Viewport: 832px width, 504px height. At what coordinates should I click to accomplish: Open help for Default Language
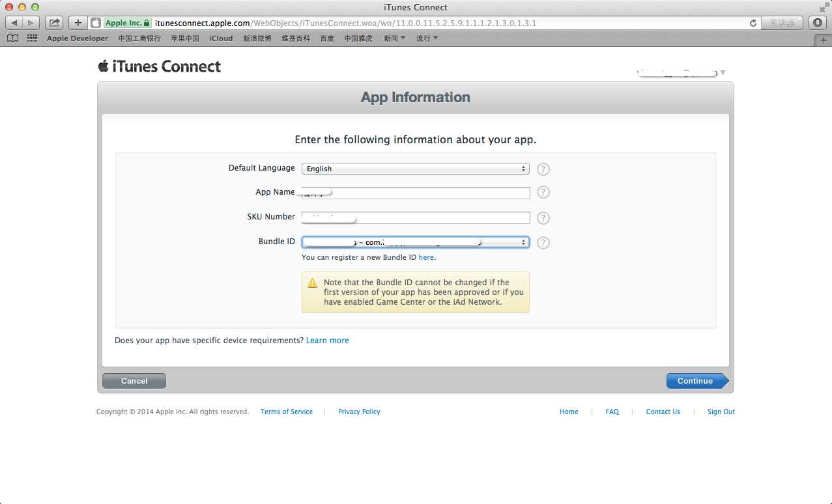click(543, 169)
